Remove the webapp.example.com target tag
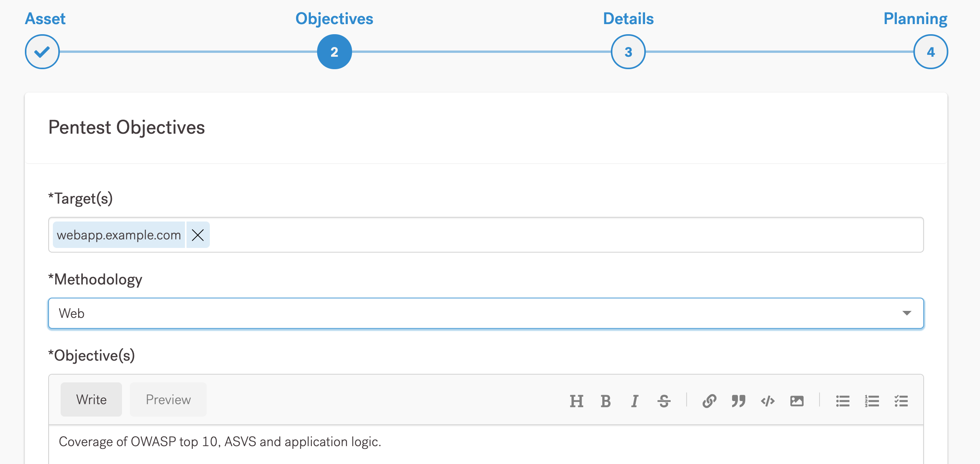980x464 pixels. [198, 235]
